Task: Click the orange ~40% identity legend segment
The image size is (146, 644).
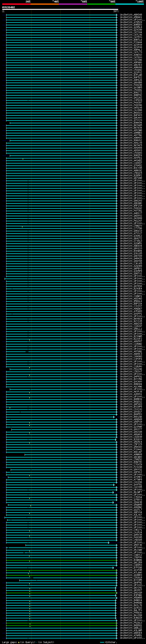Action: (x=45, y=4)
